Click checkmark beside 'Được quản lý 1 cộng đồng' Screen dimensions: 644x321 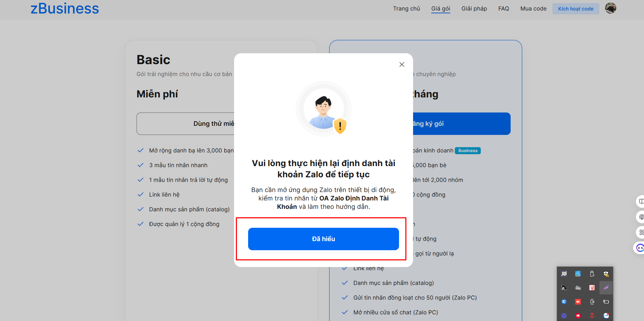tap(140, 224)
